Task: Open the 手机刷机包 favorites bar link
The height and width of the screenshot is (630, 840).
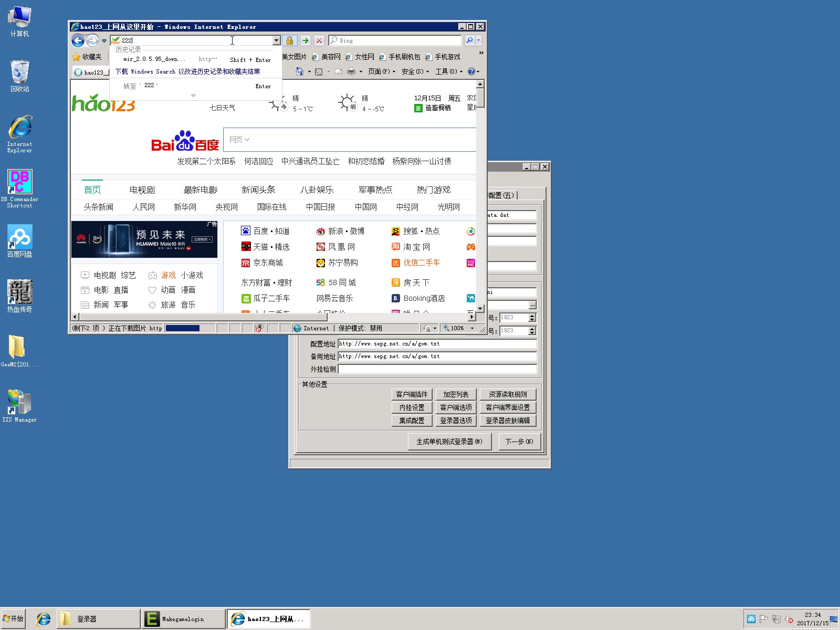Action: tap(399, 57)
